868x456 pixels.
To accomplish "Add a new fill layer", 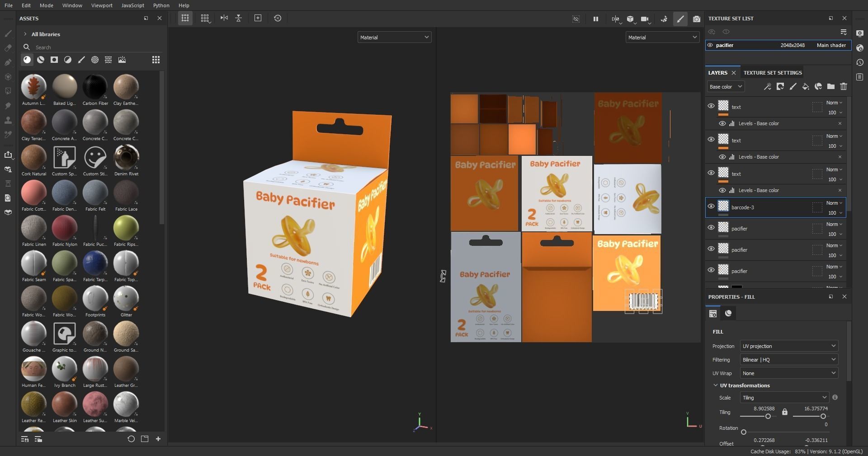I will [805, 87].
